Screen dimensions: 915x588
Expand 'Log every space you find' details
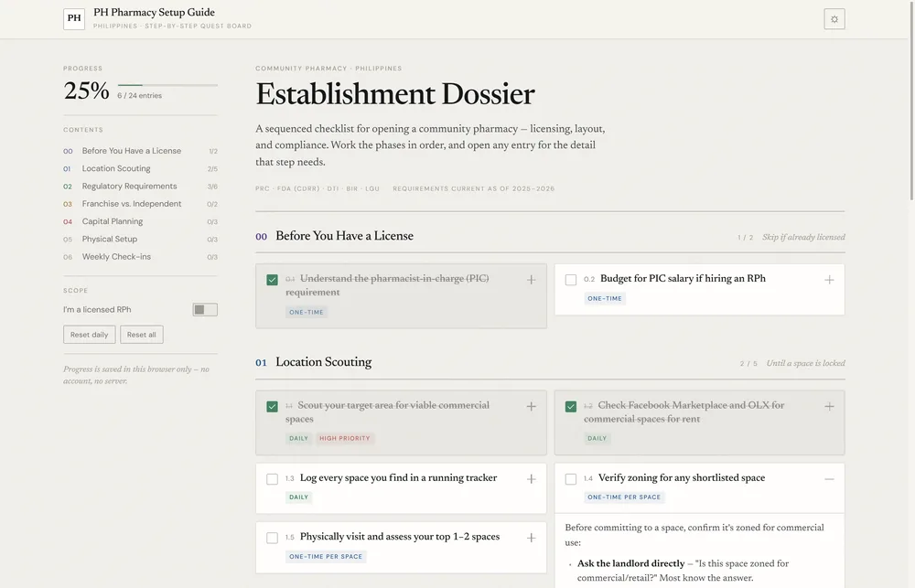point(531,479)
